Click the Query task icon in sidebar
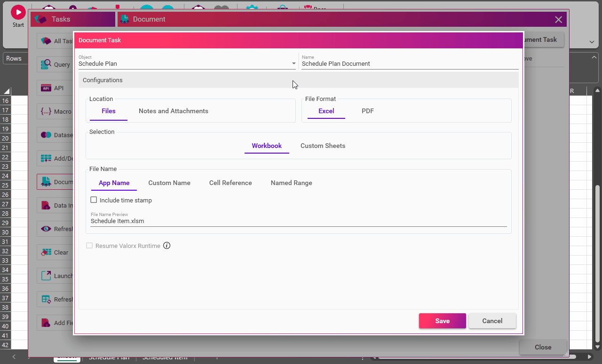Viewport: 602px width, 364px height. point(46,64)
